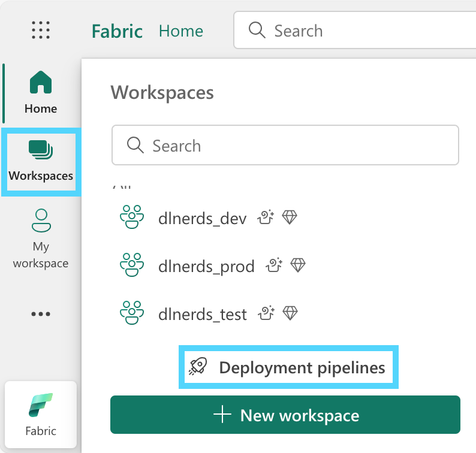This screenshot has width=476, height=453.
Task: Click the task flow icon beside dlnerds_prod
Action: tap(274, 265)
